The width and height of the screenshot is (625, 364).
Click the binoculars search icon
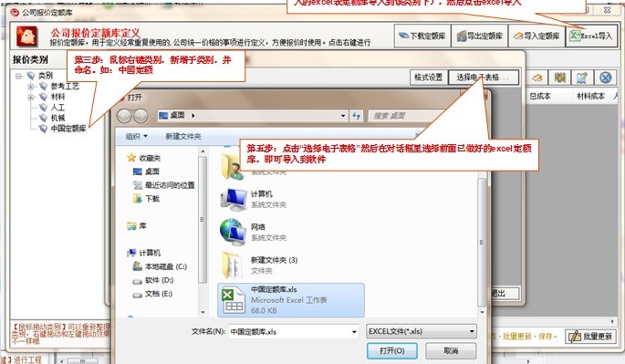(x=559, y=78)
